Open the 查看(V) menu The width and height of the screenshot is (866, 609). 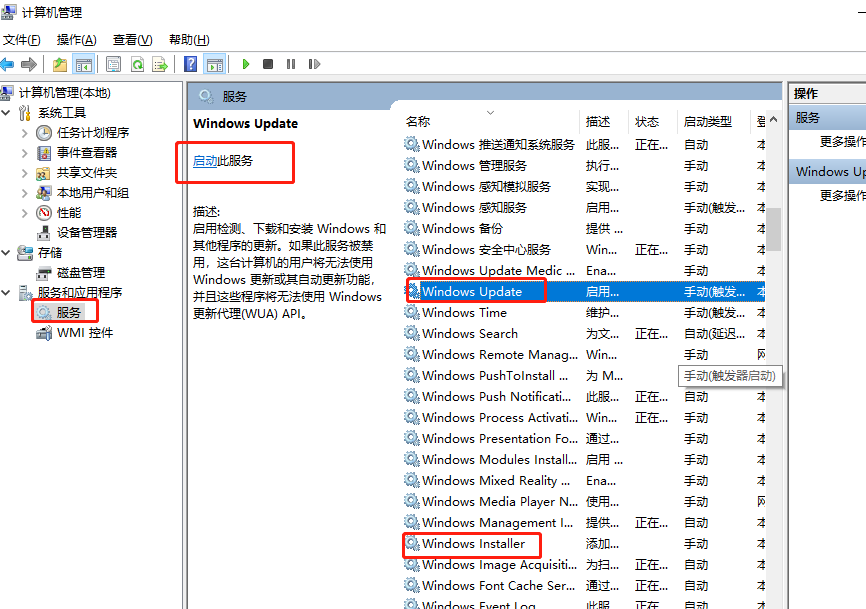tap(132, 40)
